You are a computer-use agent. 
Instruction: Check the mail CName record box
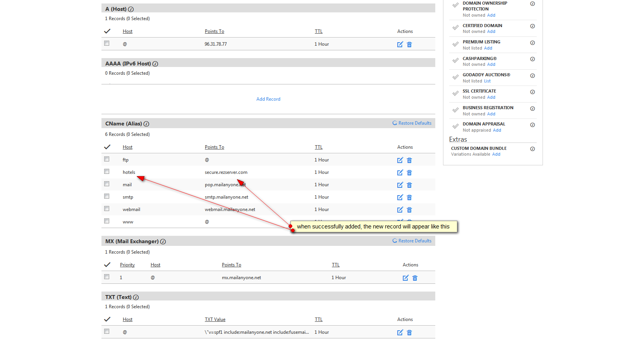(x=107, y=184)
